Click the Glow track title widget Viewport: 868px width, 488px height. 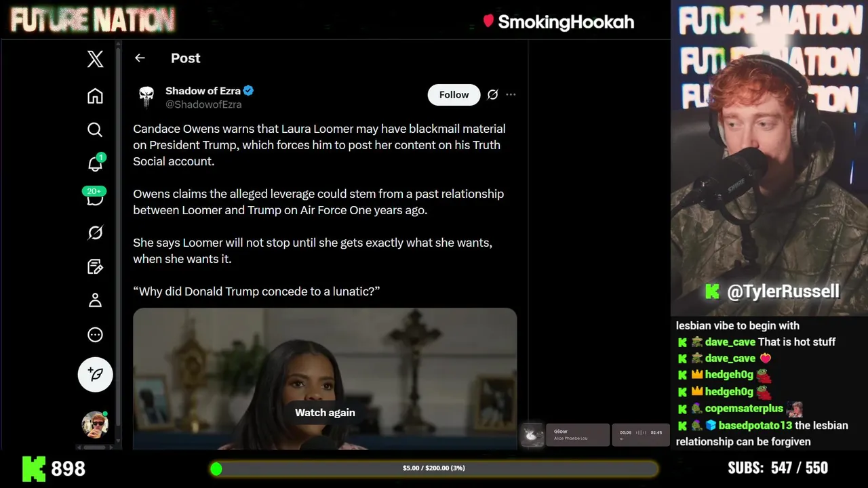pyautogui.click(x=578, y=435)
